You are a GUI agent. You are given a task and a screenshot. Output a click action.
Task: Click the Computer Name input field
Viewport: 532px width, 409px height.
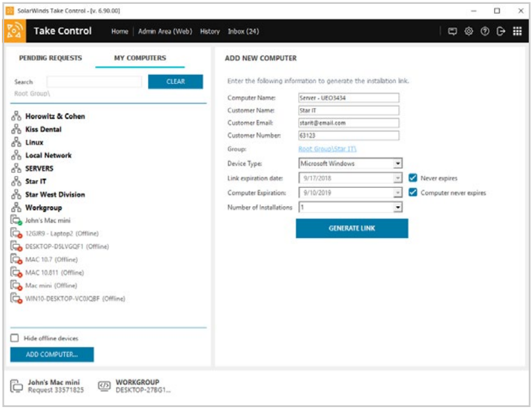[349, 98]
